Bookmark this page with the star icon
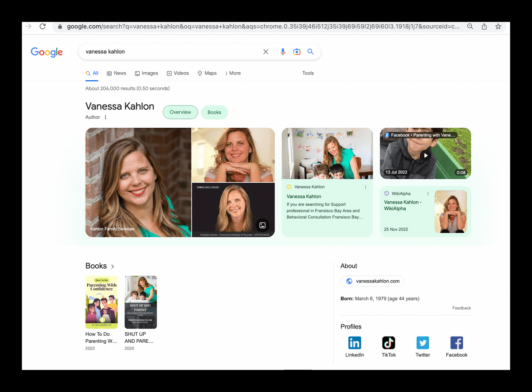 (x=498, y=27)
